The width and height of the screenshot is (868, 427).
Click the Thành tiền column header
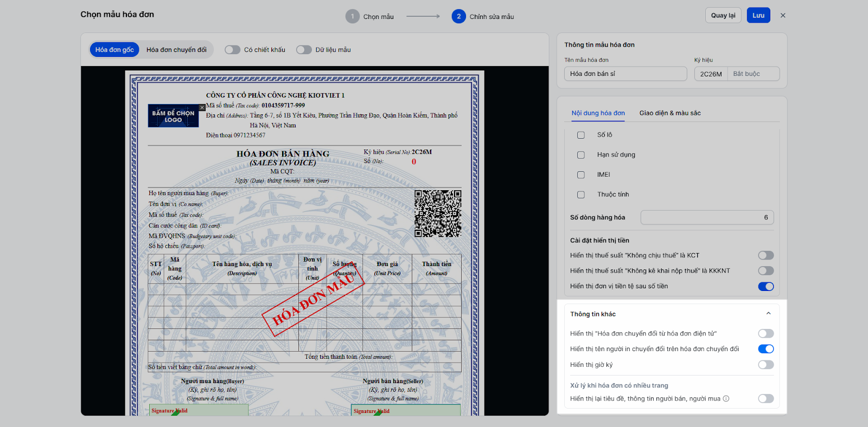[x=437, y=268]
